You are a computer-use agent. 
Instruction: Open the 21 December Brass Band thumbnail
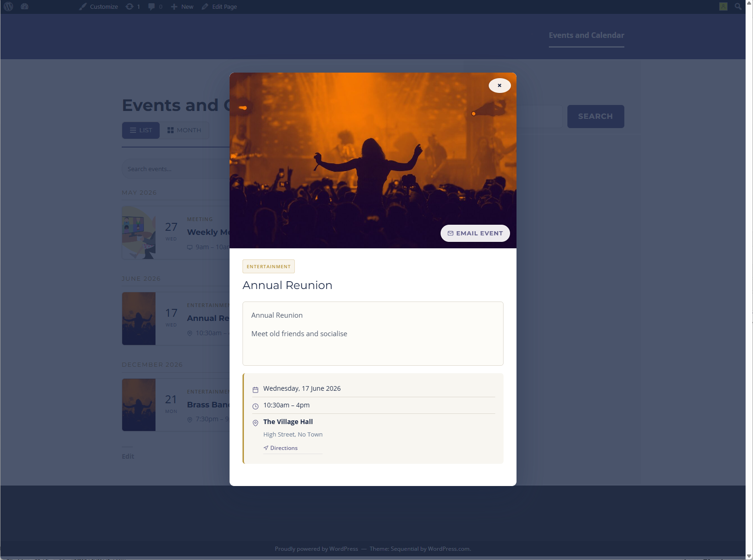pos(139,405)
